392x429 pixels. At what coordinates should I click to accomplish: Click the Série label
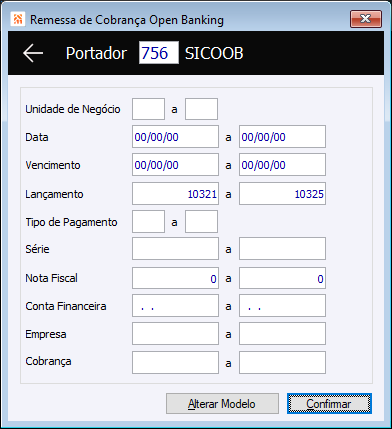(x=37, y=249)
